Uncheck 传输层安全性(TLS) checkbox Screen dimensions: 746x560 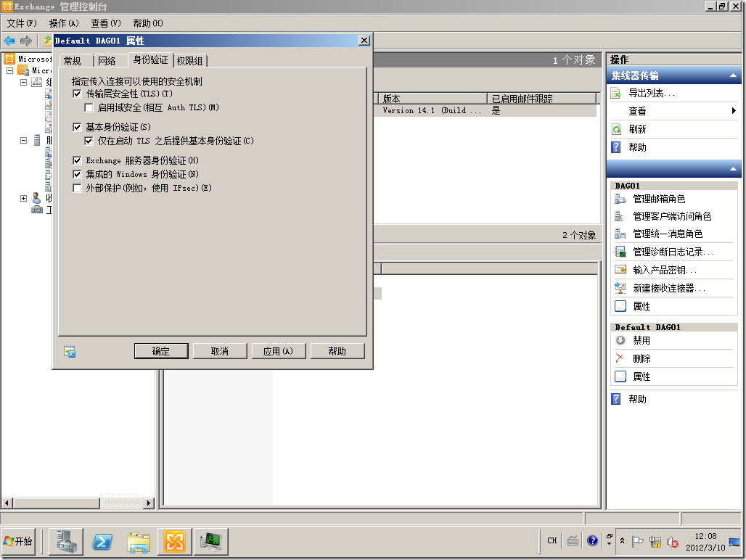click(x=77, y=93)
